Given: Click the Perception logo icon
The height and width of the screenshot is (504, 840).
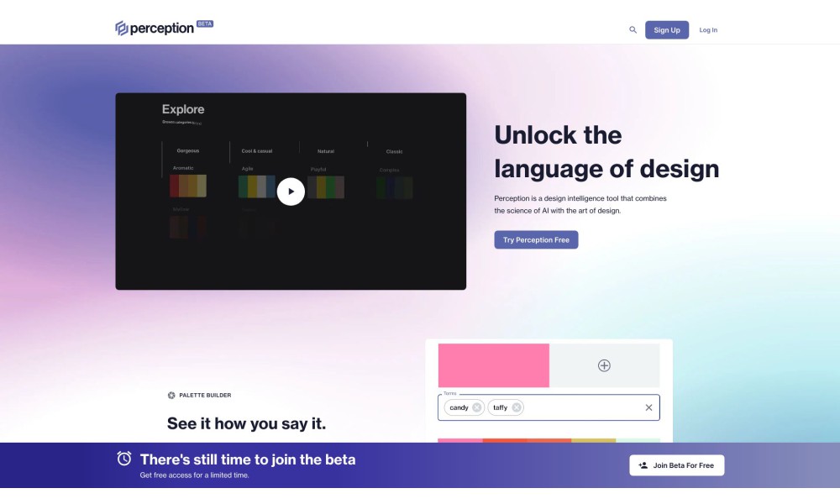Looking at the screenshot, I should (122, 29).
